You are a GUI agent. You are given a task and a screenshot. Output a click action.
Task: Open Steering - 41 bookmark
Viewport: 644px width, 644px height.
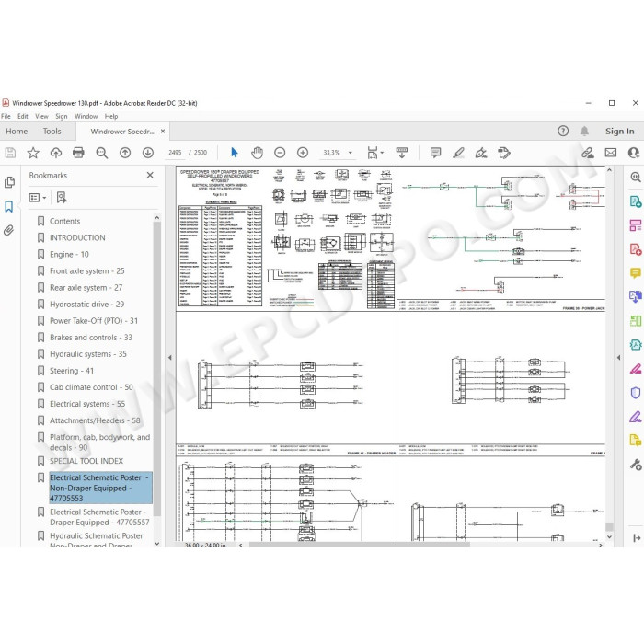[x=72, y=371]
